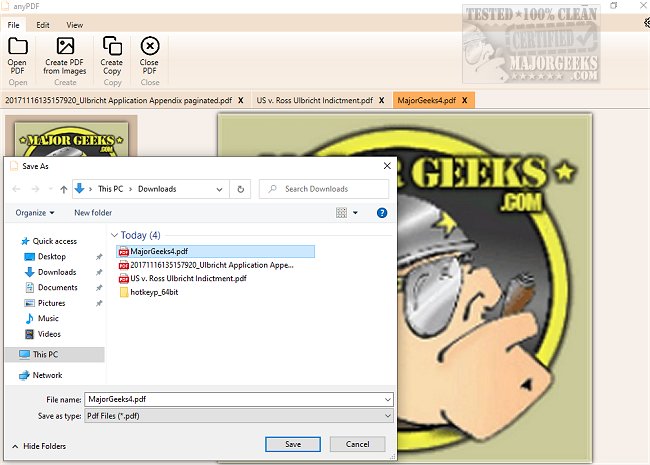
Task: Refresh the Downloads folder listing
Action: 240,189
